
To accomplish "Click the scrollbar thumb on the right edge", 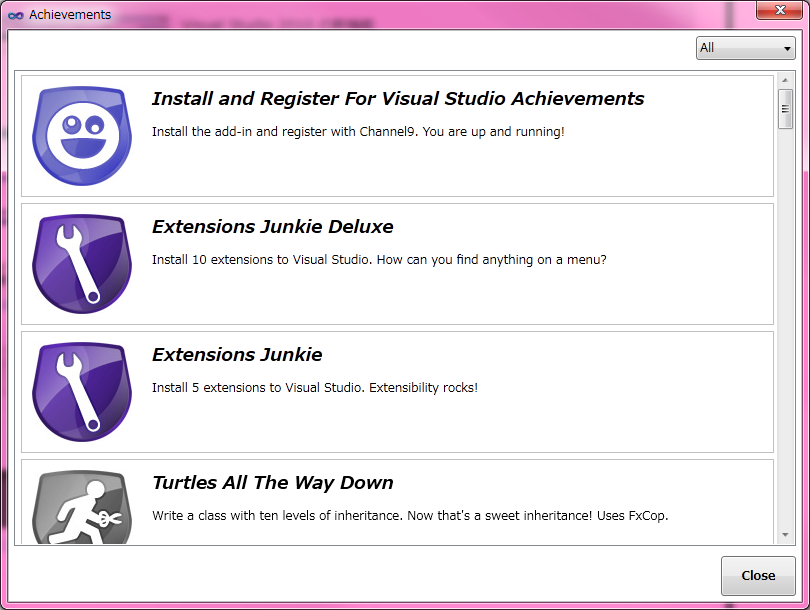I will click(785, 108).
